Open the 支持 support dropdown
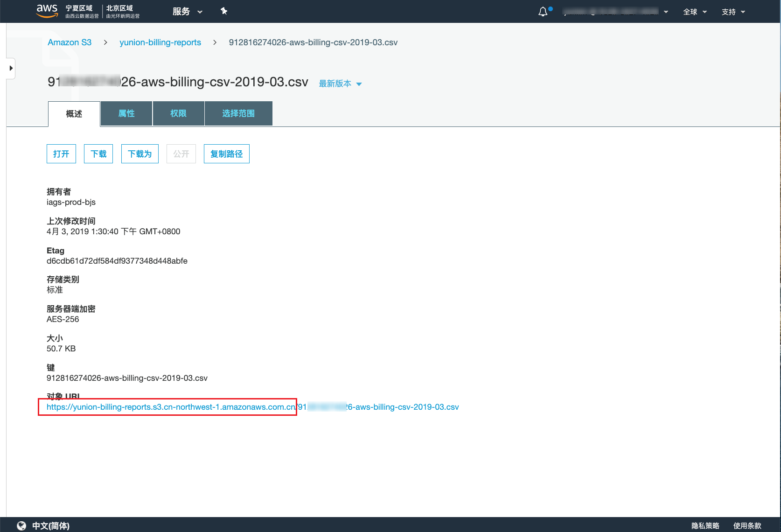 (733, 12)
